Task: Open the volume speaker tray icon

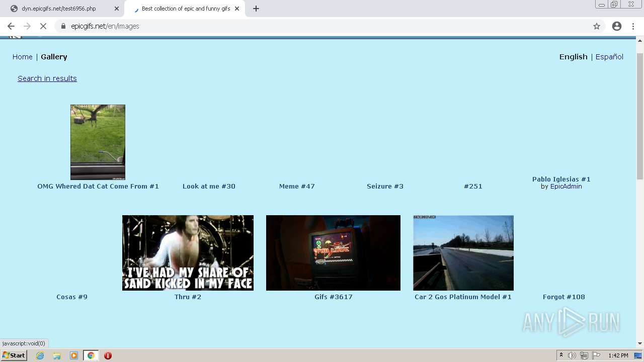Action: (x=572, y=355)
